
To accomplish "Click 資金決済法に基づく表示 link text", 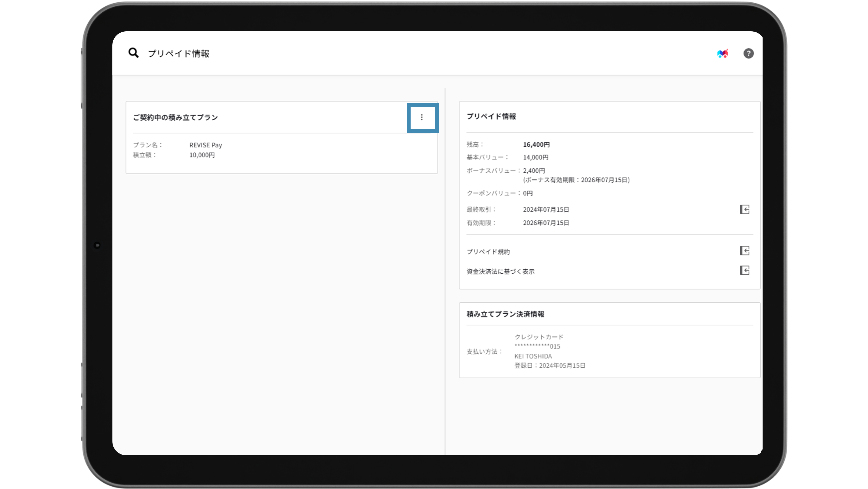I will point(500,271).
